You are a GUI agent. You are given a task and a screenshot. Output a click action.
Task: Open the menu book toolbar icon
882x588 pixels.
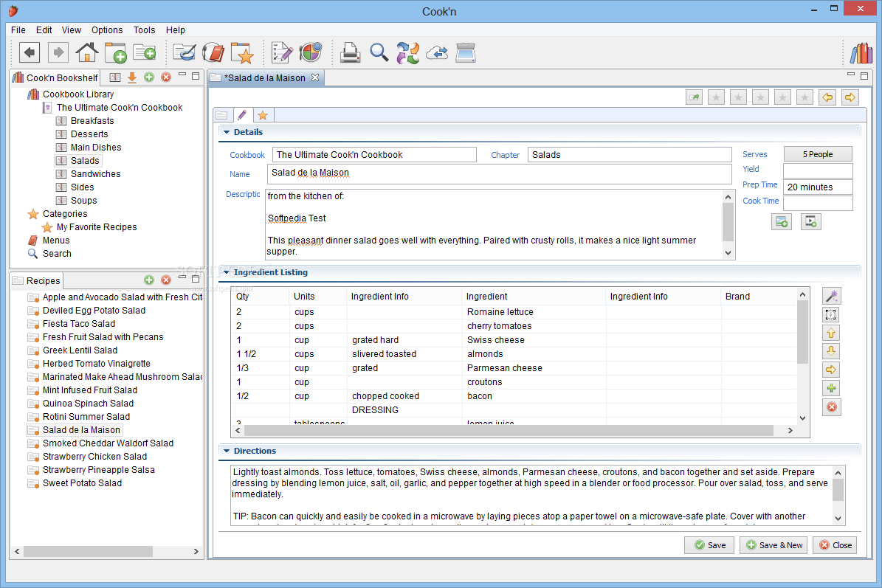click(214, 53)
